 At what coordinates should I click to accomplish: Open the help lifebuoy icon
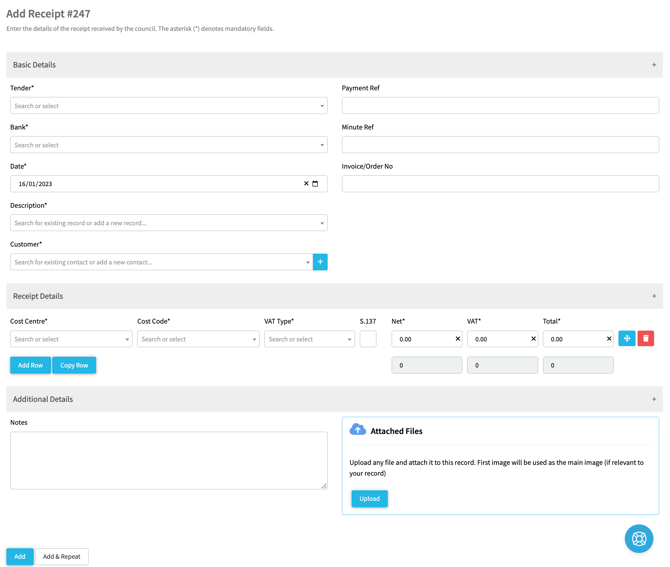(639, 539)
